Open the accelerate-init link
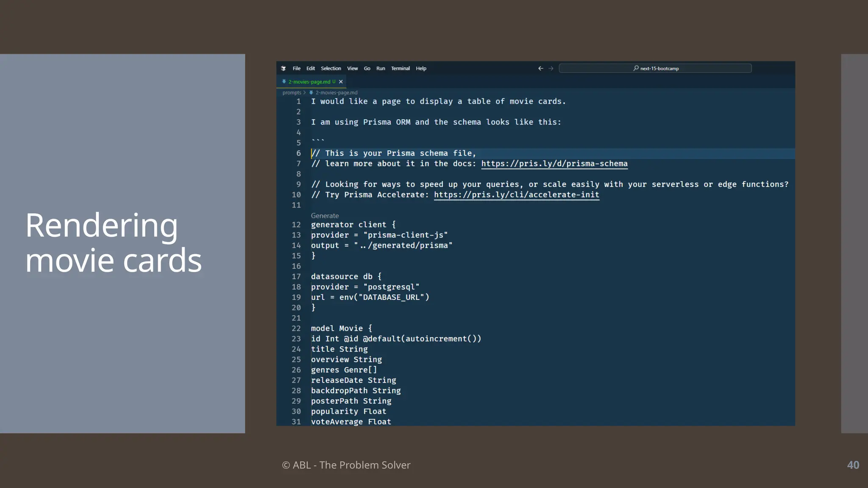This screenshot has height=488, width=868. [x=516, y=195]
